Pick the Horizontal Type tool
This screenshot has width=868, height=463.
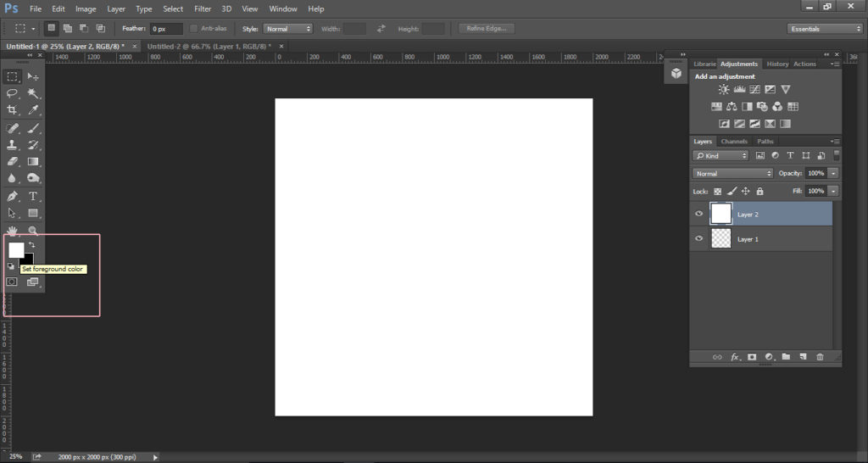[33, 196]
